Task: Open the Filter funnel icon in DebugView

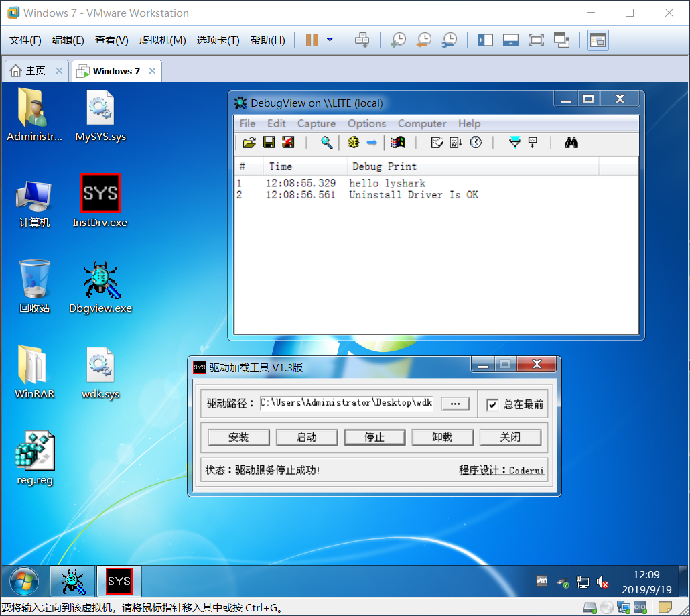Action: coord(514,143)
